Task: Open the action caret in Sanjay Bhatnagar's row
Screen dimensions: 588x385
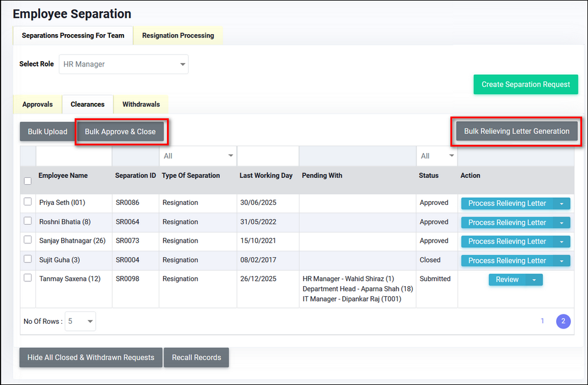Action: [562, 241]
